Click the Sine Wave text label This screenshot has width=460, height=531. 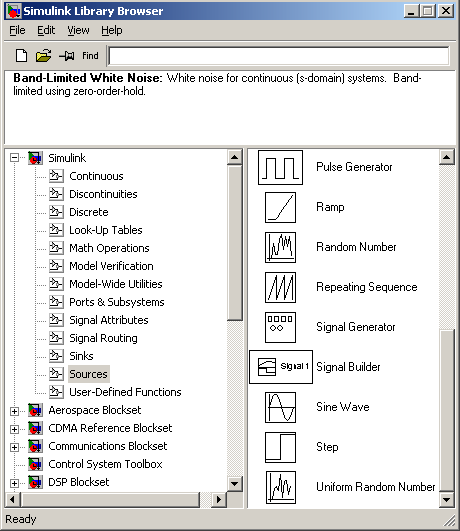coord(342,407)
